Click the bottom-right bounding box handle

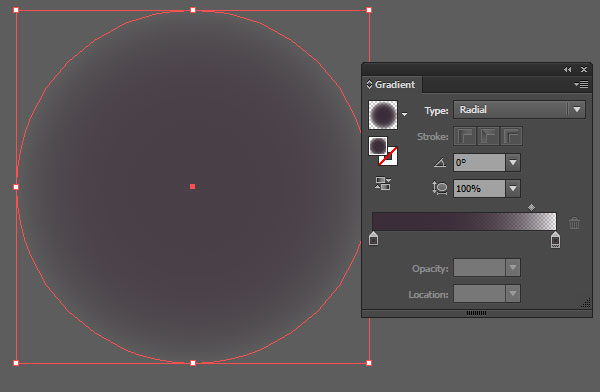pyautogui.click(x=369, y=363)
